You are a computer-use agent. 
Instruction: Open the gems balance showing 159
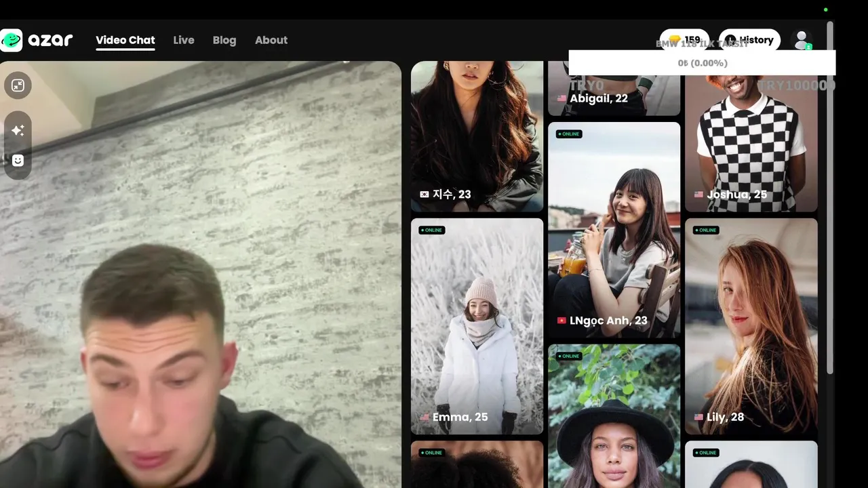coord(684,40)
